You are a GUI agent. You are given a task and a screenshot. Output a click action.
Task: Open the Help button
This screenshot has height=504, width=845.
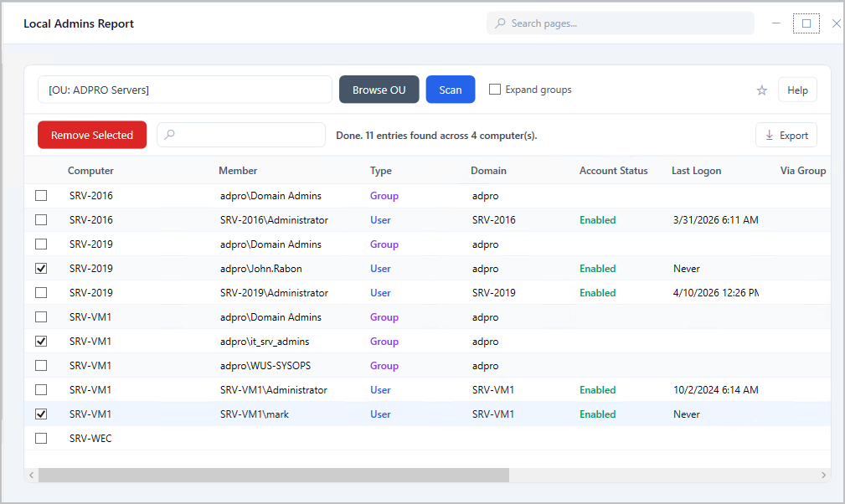coord(797,90)
